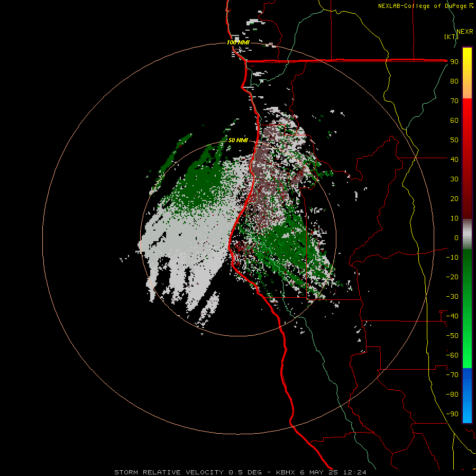Select the -60 value on velocity scale
The width and height of the screenshot is (476, 476).
click(452, 355)
